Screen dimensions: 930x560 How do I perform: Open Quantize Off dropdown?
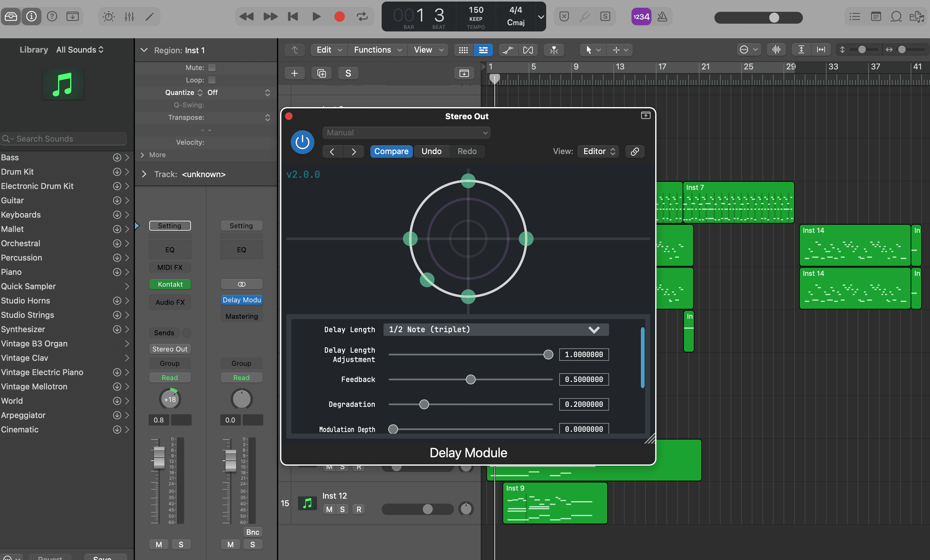click(239, 92)
